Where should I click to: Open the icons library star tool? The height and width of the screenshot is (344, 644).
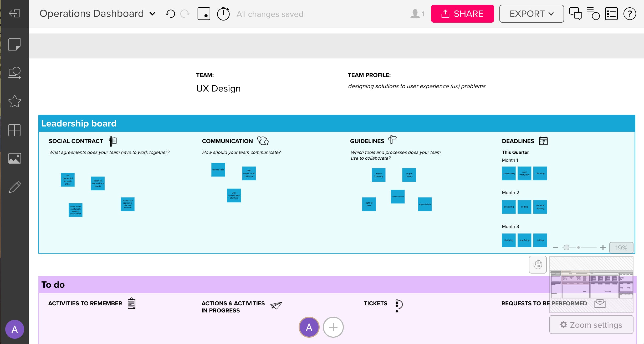14,102
